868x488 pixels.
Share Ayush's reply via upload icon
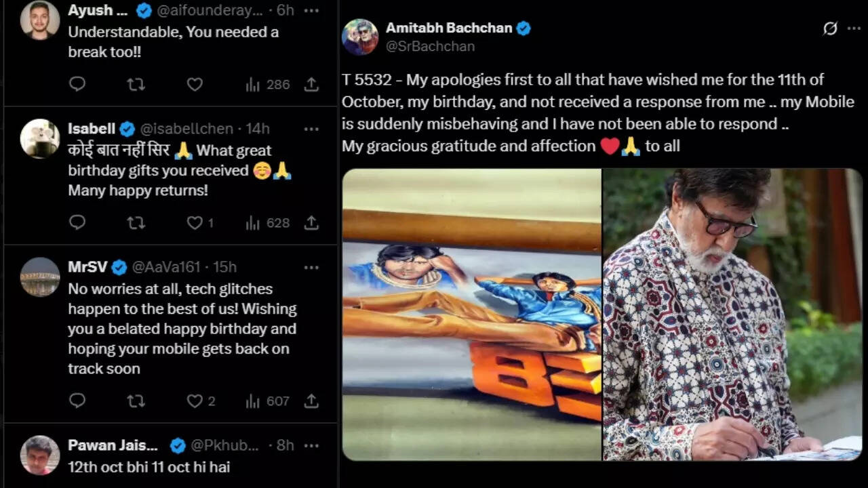311,84
